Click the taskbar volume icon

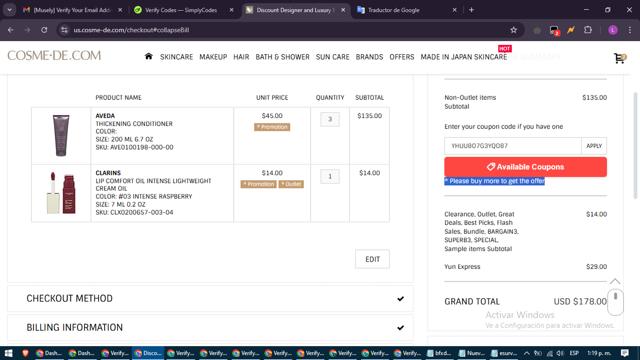pyautogui.click(x=560, y=353)
